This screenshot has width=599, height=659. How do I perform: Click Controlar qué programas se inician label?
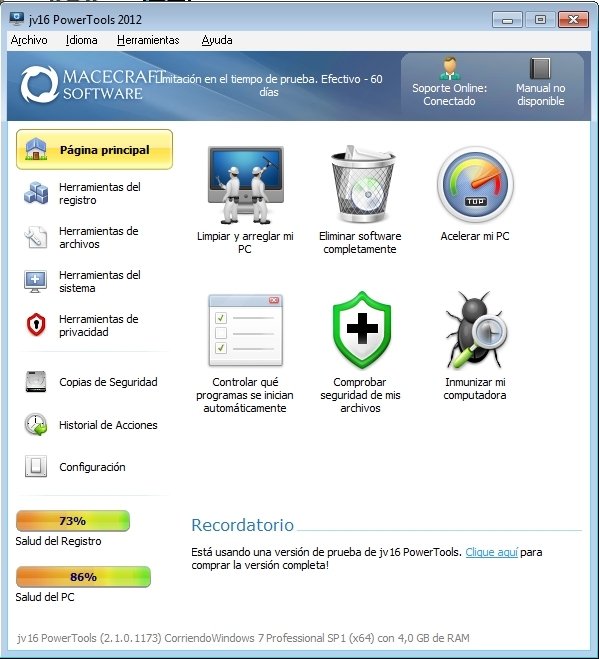click(x=245, y=395)
